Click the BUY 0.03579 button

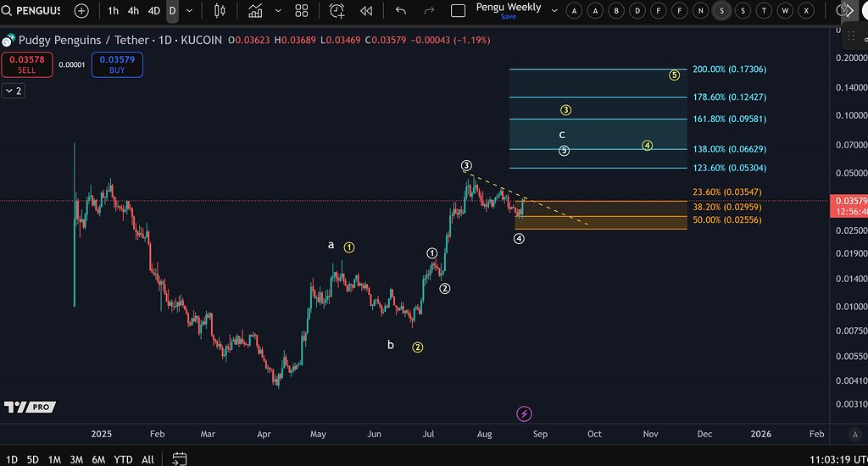pyautogui.click(x=117, y=64)
